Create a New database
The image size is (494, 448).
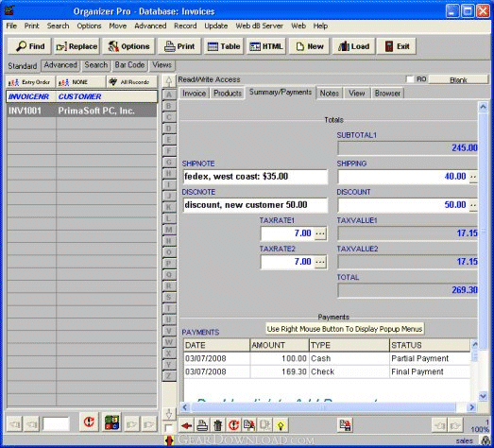tap(309, 46)
